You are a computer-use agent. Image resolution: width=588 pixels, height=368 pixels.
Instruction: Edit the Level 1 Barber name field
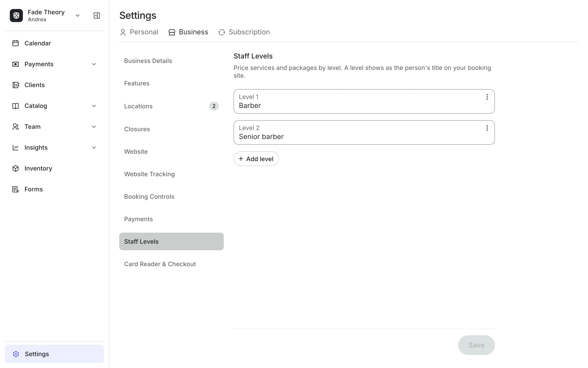(364, 101)
